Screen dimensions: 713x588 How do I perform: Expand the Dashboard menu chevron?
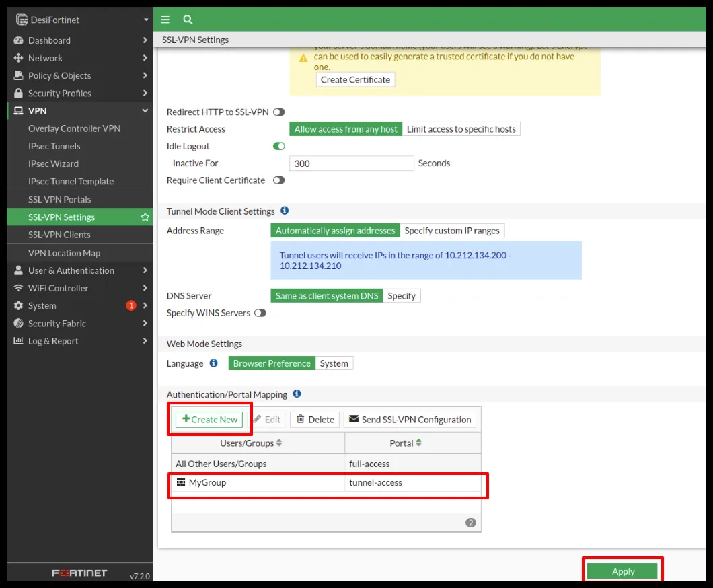tap(145, 40)
